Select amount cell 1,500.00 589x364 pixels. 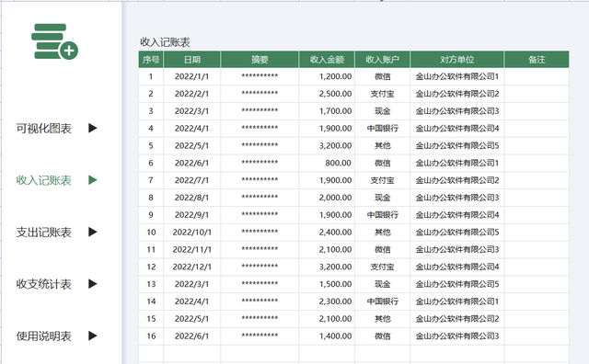327,284
